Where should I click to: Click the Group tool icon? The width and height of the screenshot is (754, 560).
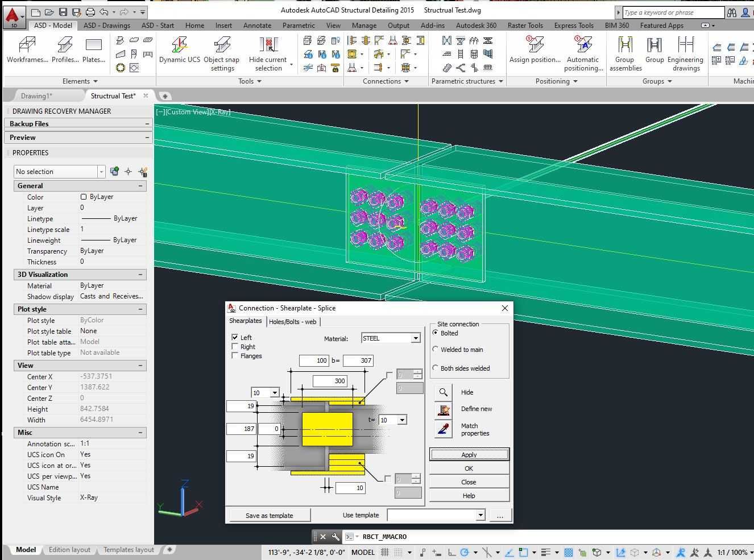(654, 45)
